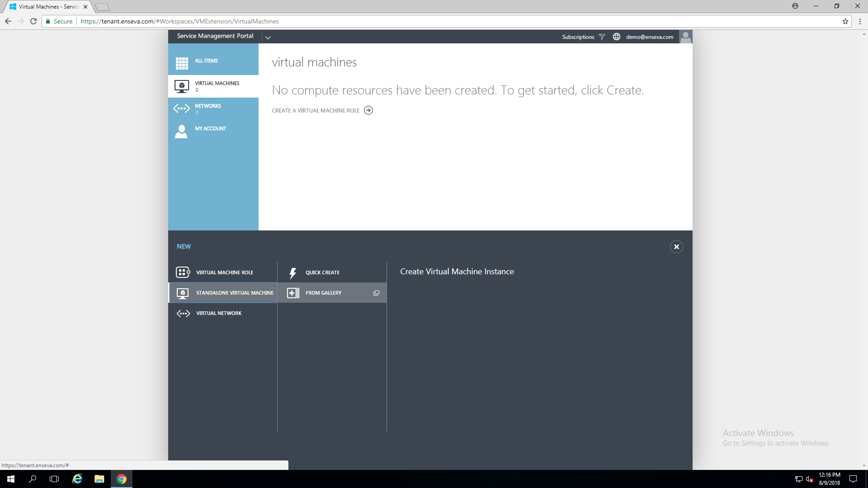
Task: Click the NETWORKS sidebar label
Action: 208,106
